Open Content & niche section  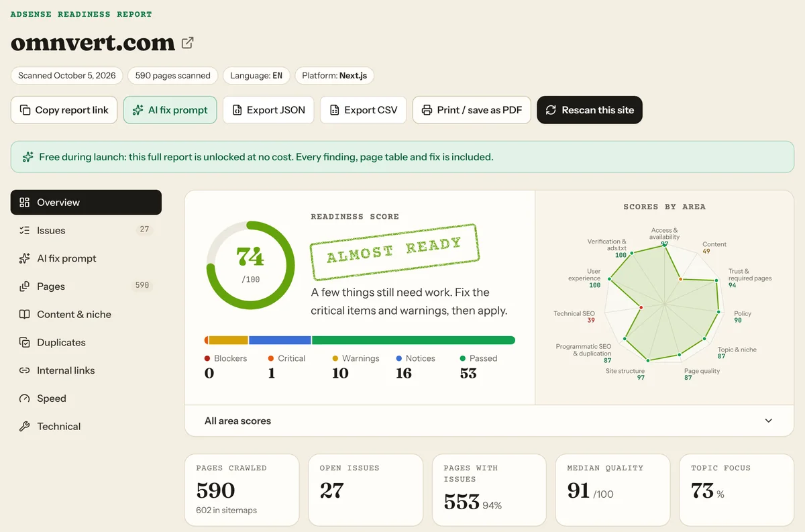[86, 314]
